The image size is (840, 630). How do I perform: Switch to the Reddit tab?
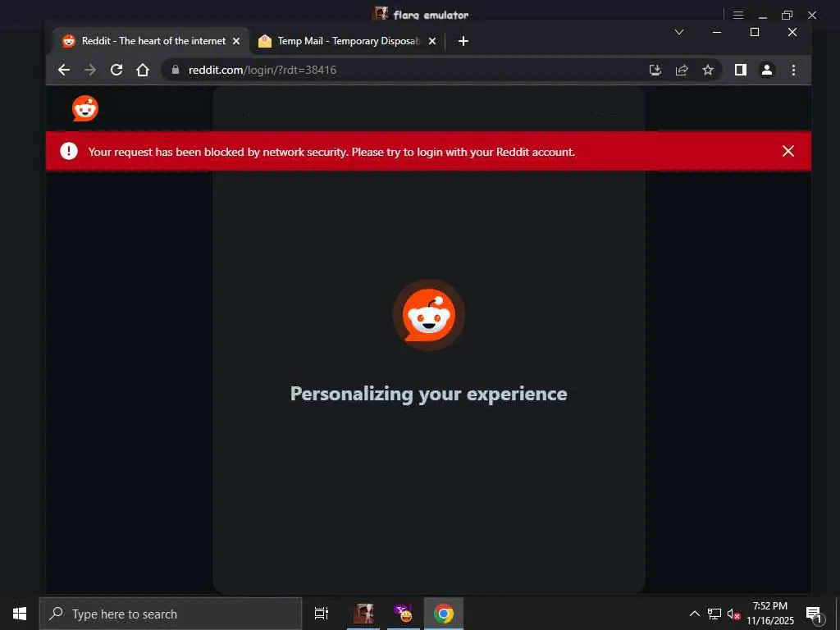[152, 41]
